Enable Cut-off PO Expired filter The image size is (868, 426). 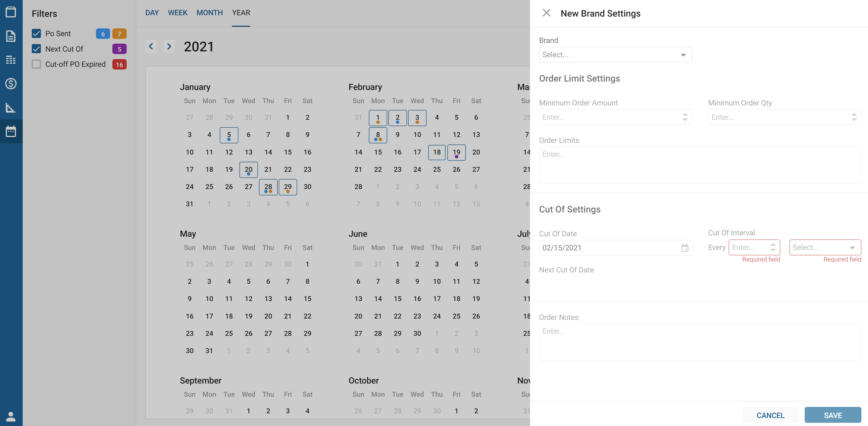pyautogui.click(x=36, y=64)
